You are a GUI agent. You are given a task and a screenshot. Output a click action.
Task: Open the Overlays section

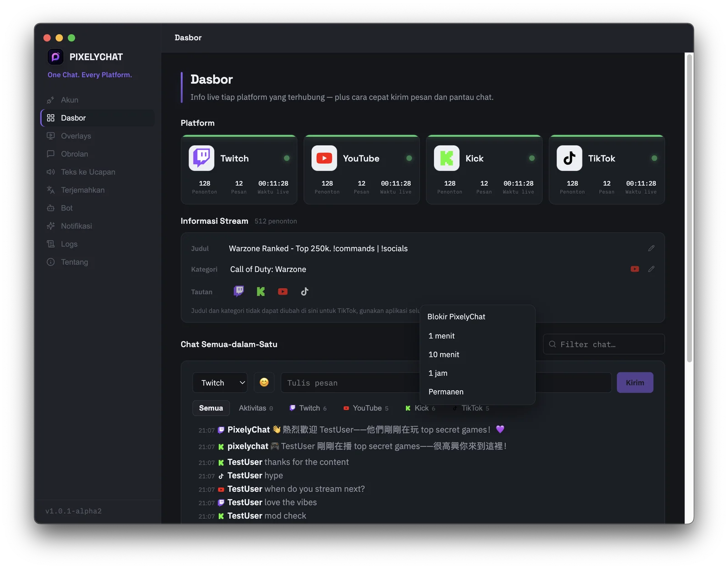97,136
